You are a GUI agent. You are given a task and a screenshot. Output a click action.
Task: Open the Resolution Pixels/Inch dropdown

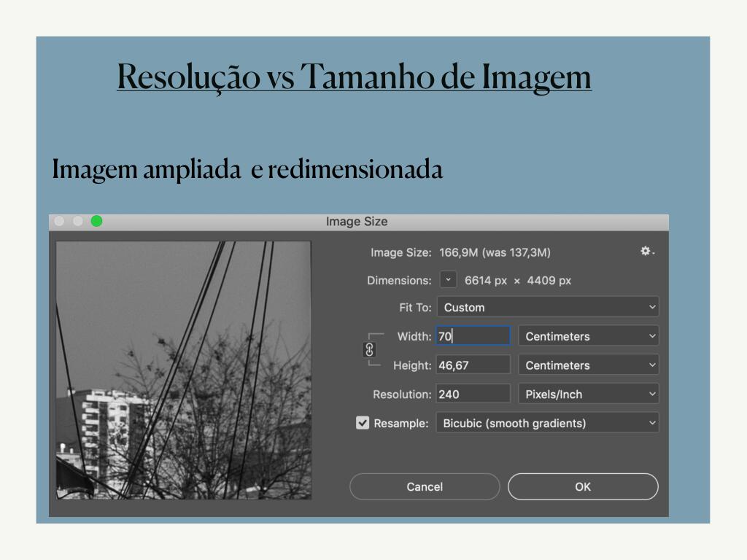(x=588, y=394)
